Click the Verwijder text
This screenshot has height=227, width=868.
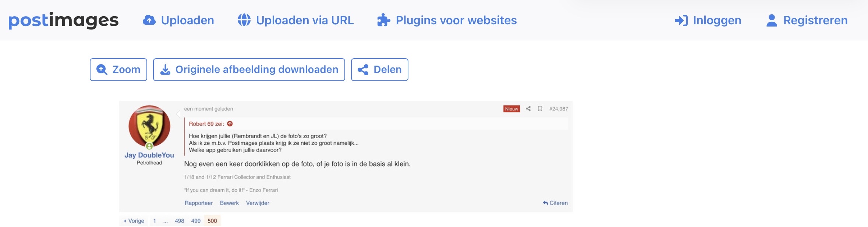(258, 203)
